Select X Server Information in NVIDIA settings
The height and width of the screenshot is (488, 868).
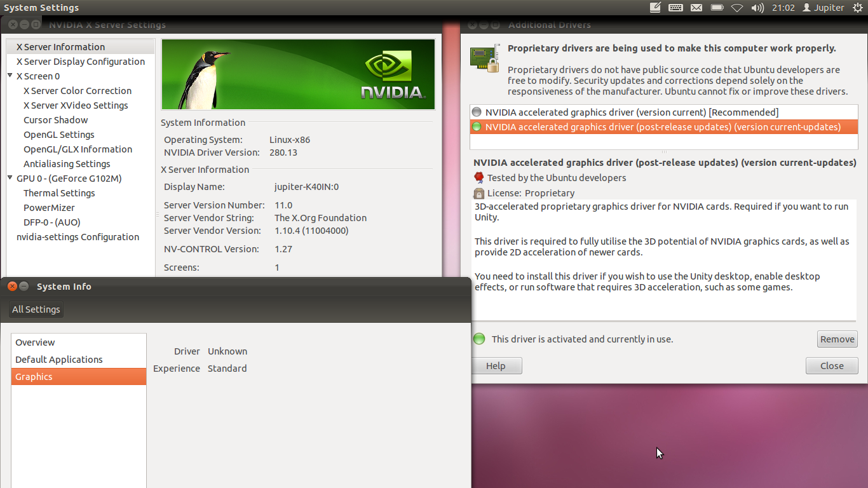pyautogui.click(x=81, y=47)
